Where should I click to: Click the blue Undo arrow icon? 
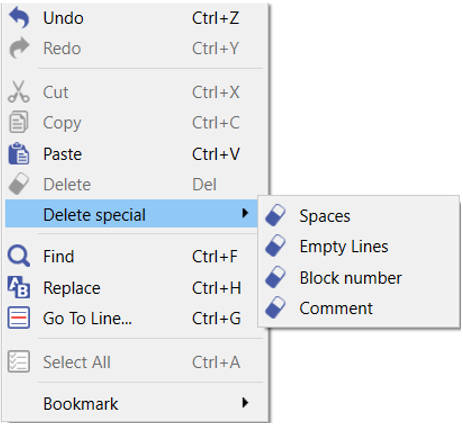click(x=19, y=18)
